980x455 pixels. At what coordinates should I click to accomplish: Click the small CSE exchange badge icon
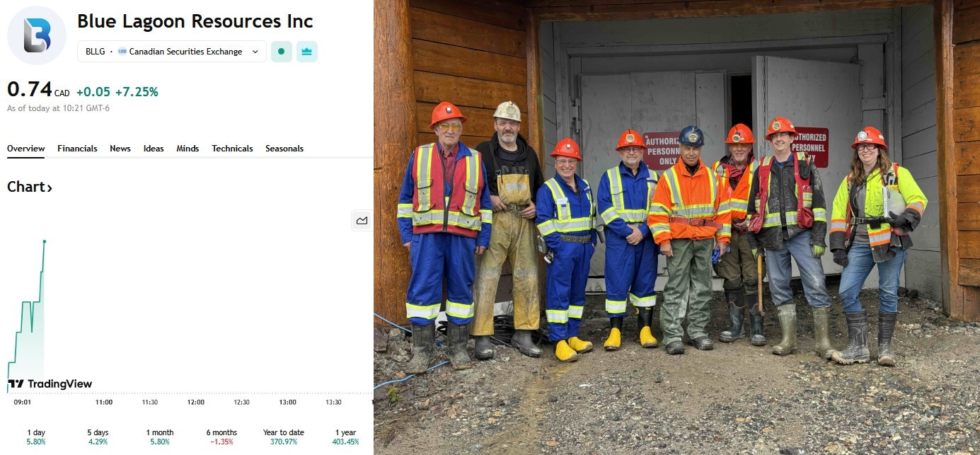122,52
